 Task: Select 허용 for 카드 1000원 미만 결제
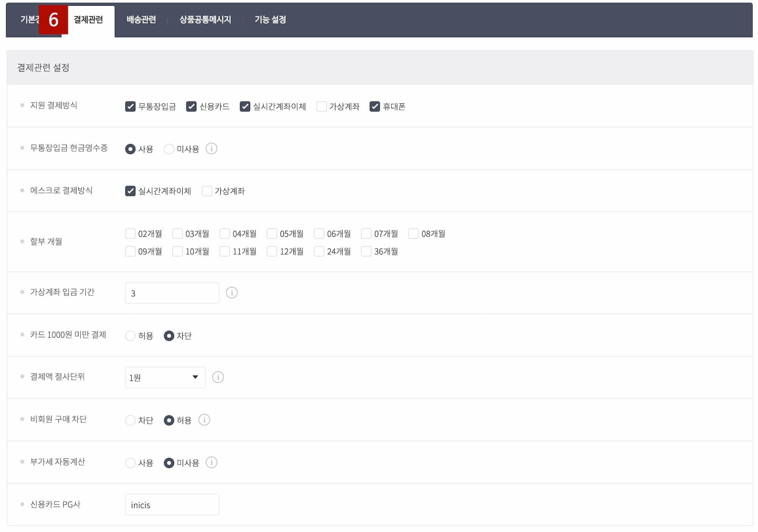[130, 336]
